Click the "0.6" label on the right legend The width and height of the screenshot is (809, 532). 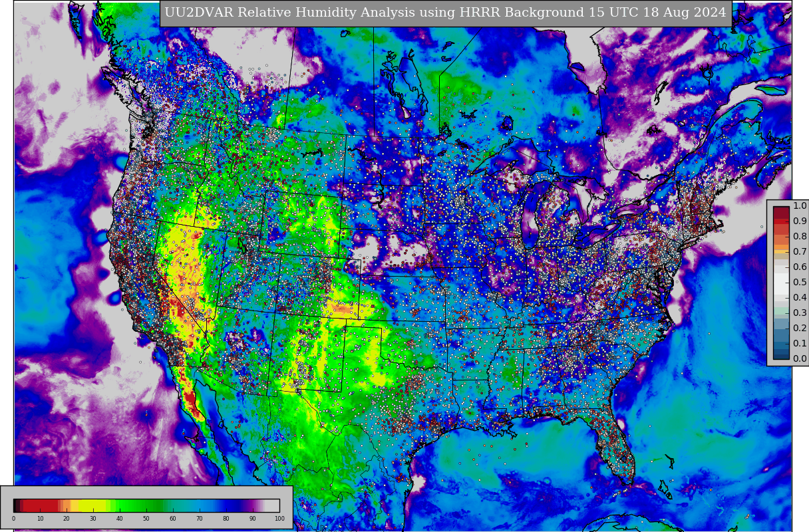pyautogui.click(x=800, y=267)
